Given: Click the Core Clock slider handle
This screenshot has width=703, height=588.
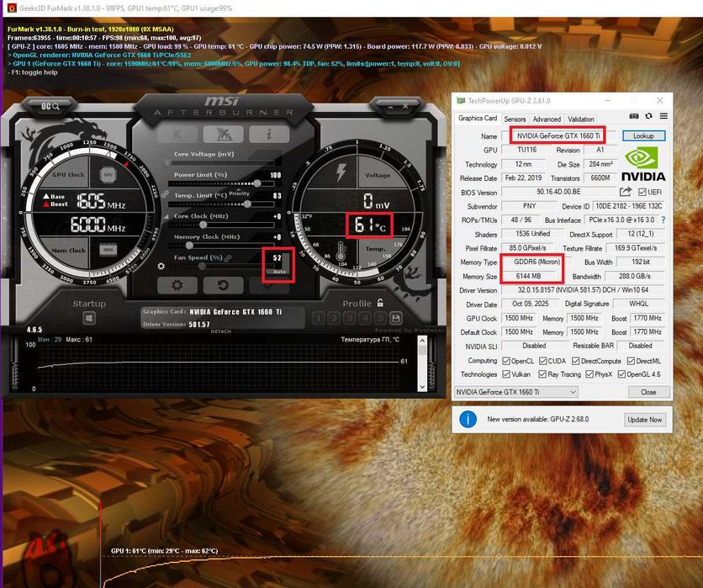Looking at the screenshot, I should (x=203, y=225).
